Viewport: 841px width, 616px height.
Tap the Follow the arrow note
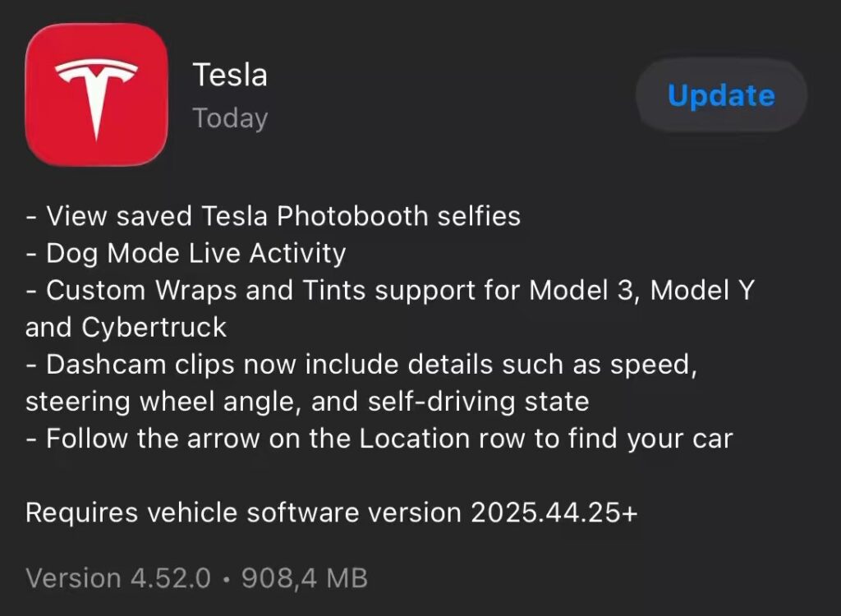(379, 439)
